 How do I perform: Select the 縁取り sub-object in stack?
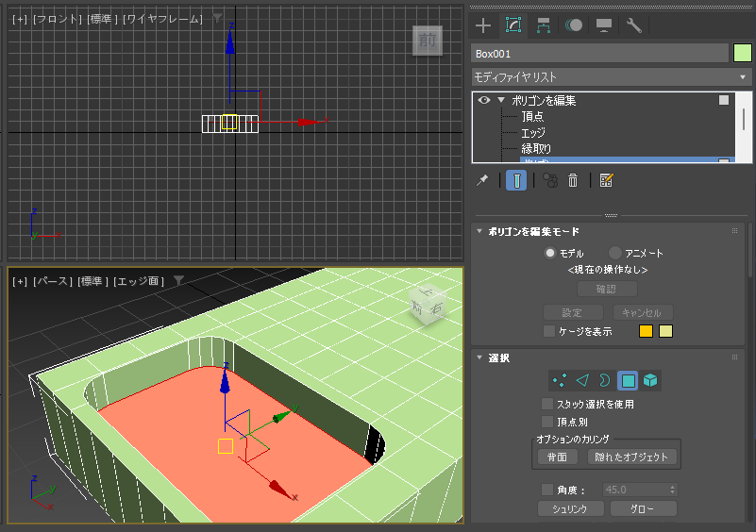[x=536, y=148]
